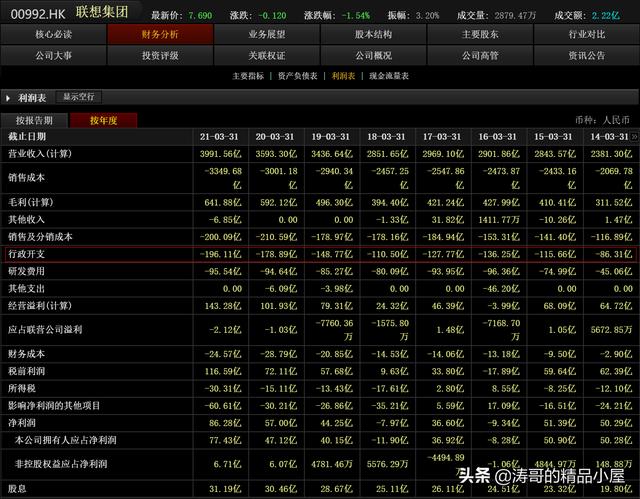Select the 销售及分销成本 row label
This screenshot has width=640, height=499.
(40, 237)
